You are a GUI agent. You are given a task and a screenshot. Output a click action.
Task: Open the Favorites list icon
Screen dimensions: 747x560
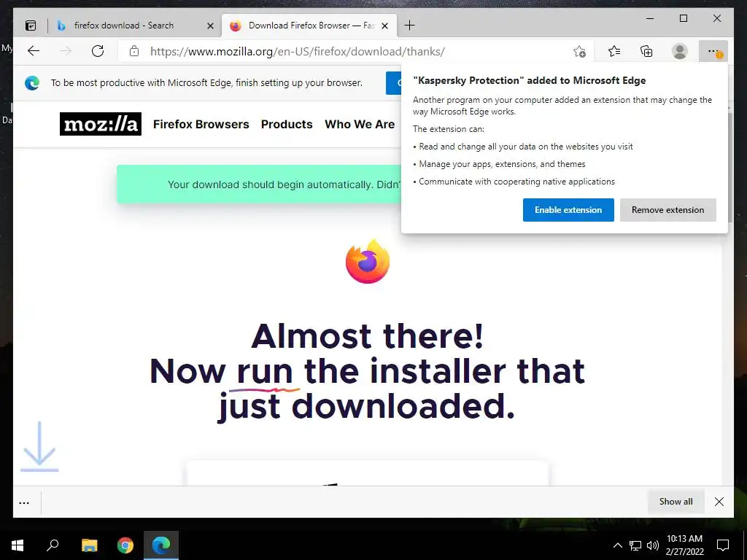(x=614, y=51)
